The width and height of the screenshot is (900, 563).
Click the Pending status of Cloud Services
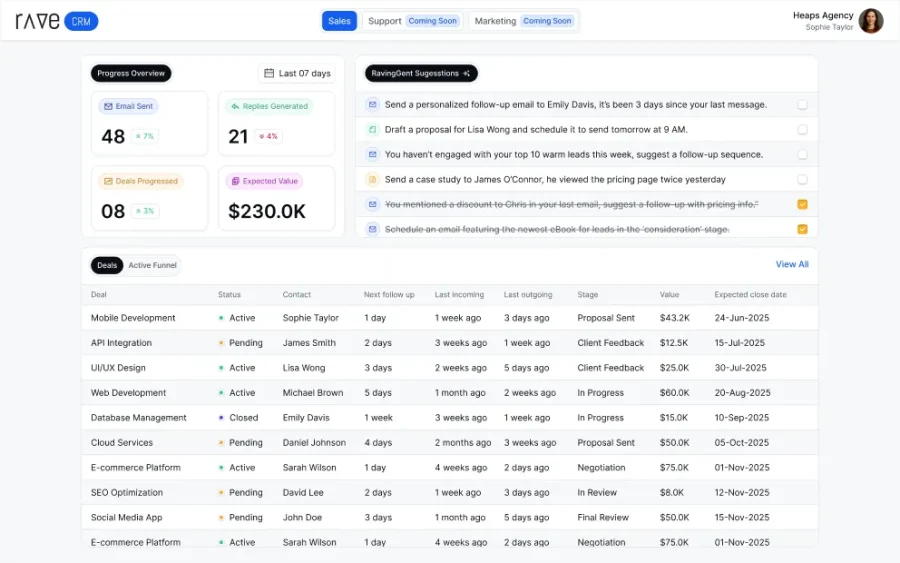pyautogui.click(x=240, y=442)
